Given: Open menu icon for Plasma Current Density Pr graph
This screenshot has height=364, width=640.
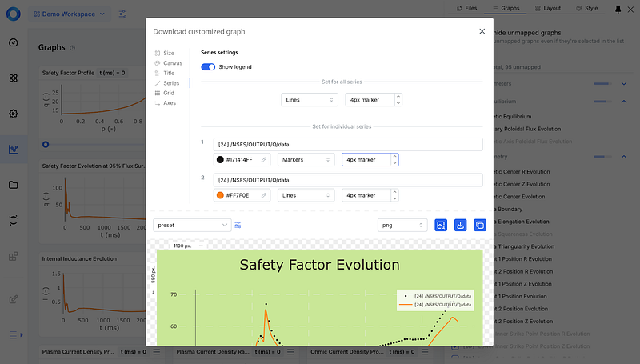Looking at the screenshot, I should (x=157, y=352).
